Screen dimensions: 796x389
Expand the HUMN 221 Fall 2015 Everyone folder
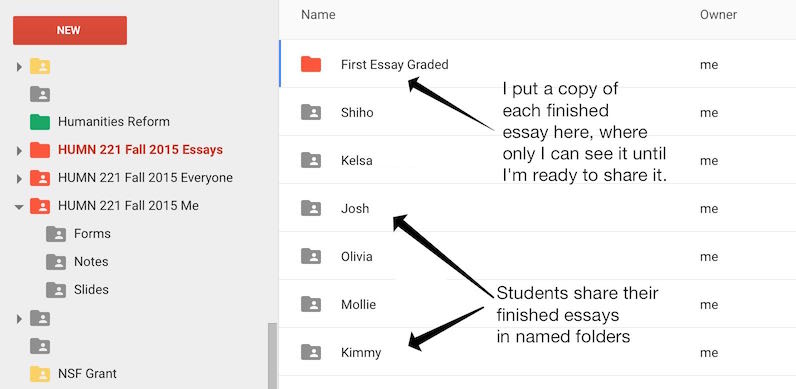pos(19,178)
